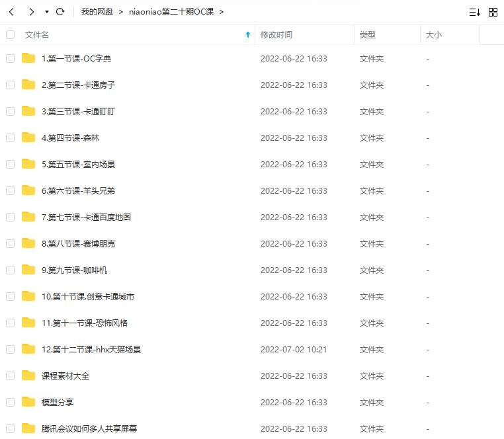The width and height of the screenshot is (504, 439).
Task: Tick the checkbox for 课程素材大全
Action: (x=10, y=376)
